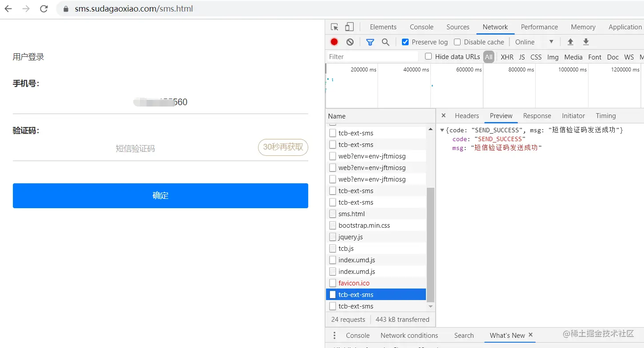The width and height of the screenshot is (644, 348).
Task: Filter requests by Font type
Action: pyautogui.click(x=595, y=57)
